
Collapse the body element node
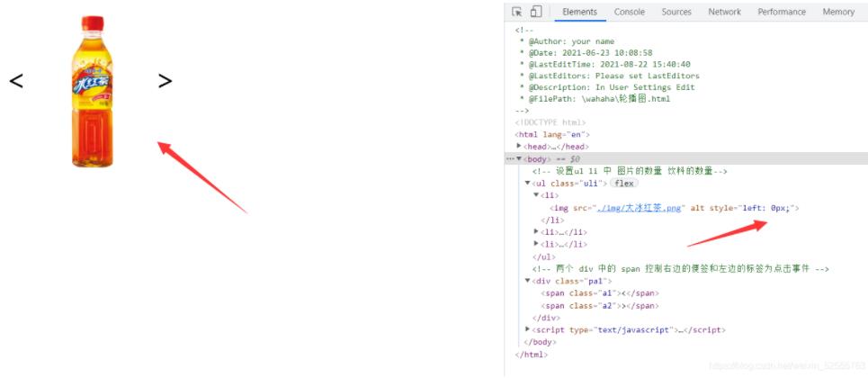point(519,158)
